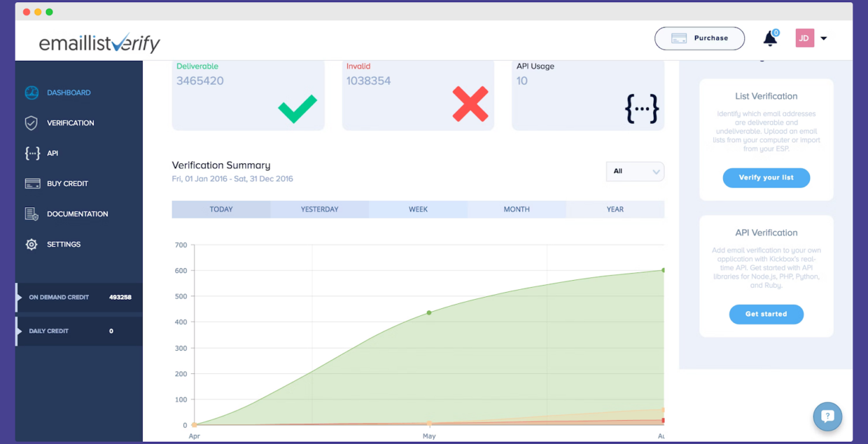868x444 pixels.
Task: Open the Buy Credit card icon
Action: tap(32, 183)
